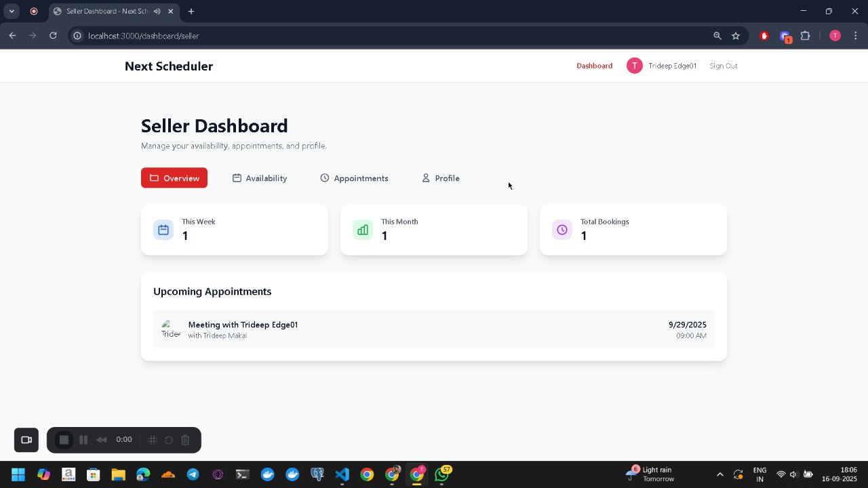868x488 pixels.
Task: Open the Light rain weather widget
Action: [x=649, y=474]
